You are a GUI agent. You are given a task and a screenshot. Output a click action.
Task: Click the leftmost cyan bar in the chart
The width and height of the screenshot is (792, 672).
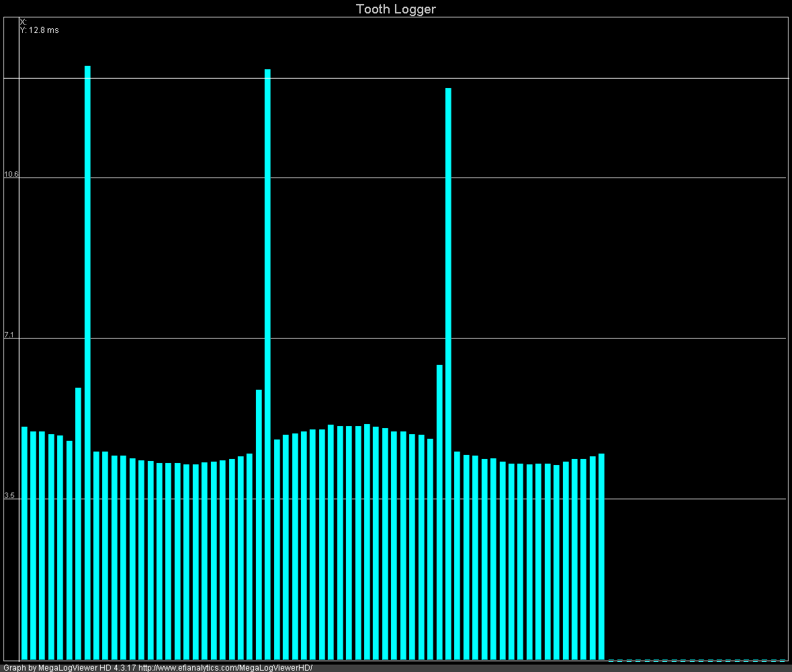(24, 538)
